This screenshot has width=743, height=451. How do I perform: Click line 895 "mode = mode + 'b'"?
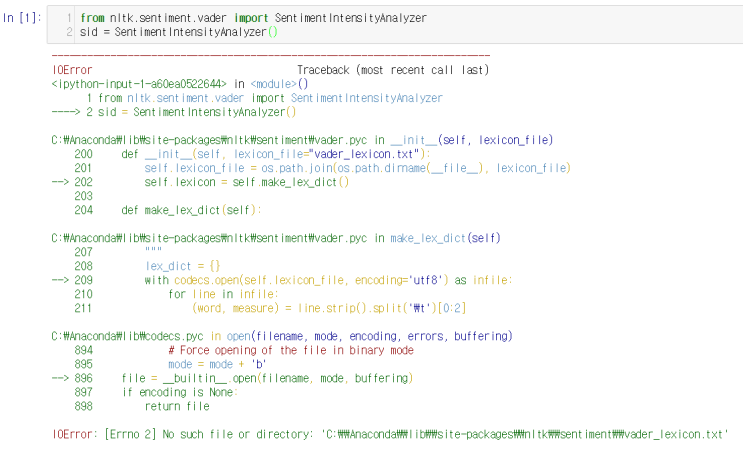171,364
